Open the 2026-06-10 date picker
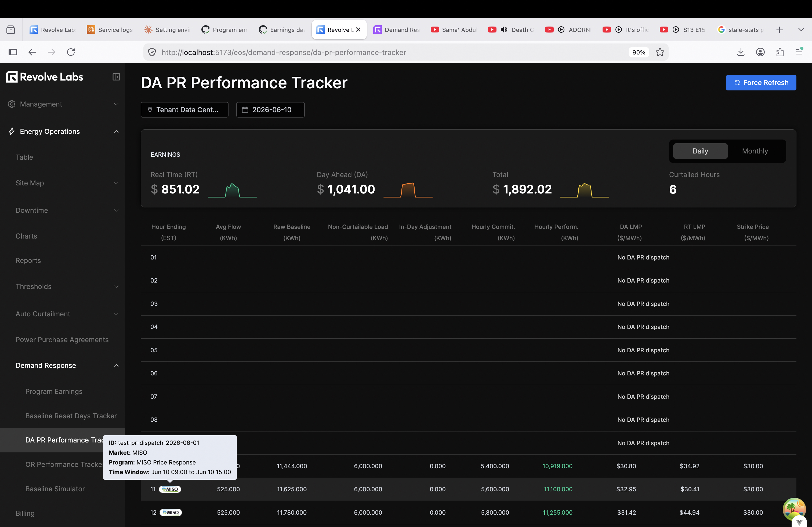This screenshot has width=812, height=527. click(270, 110)
